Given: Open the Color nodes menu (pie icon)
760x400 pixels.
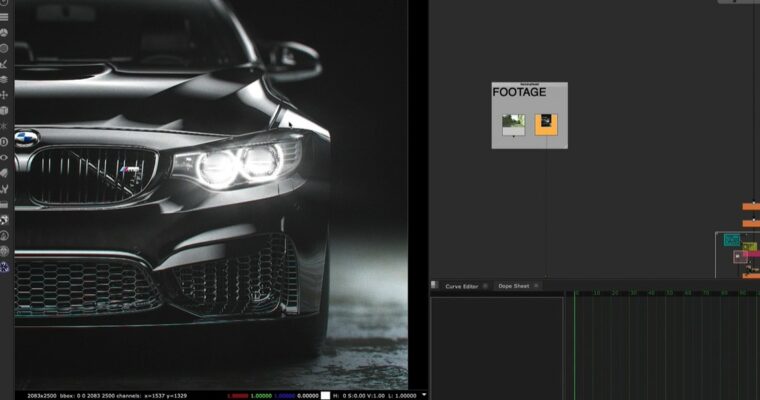Looking at the screenshot, I should pos(4,32).
